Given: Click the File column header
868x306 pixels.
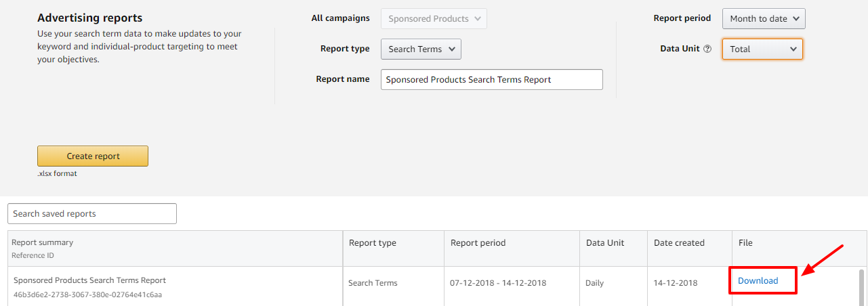Looking at the screenshot, I should 745,243.
